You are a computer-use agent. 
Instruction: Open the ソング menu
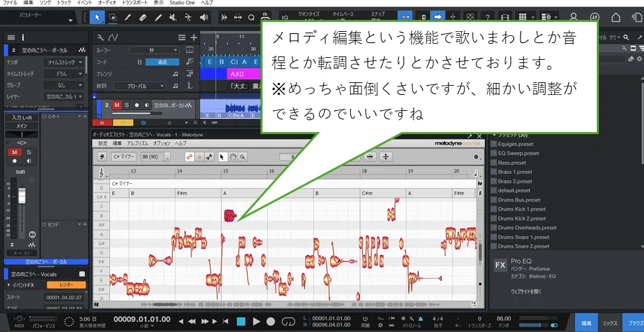(45, 3)
